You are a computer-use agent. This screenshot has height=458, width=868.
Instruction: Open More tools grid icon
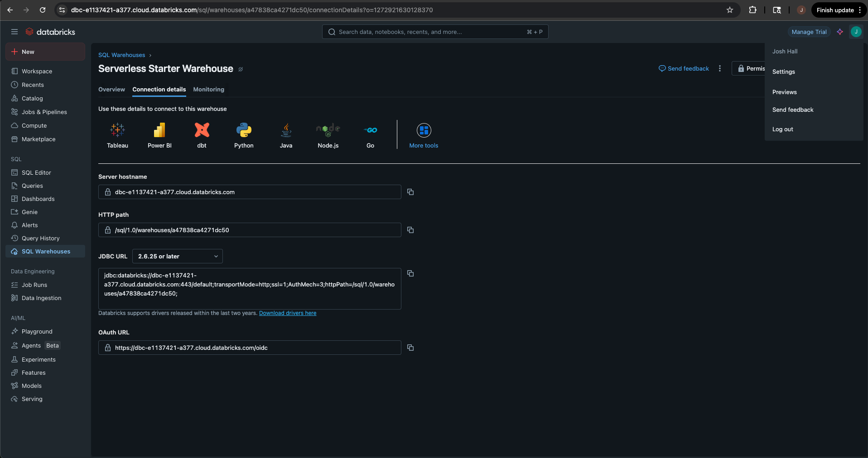[424, 130]
